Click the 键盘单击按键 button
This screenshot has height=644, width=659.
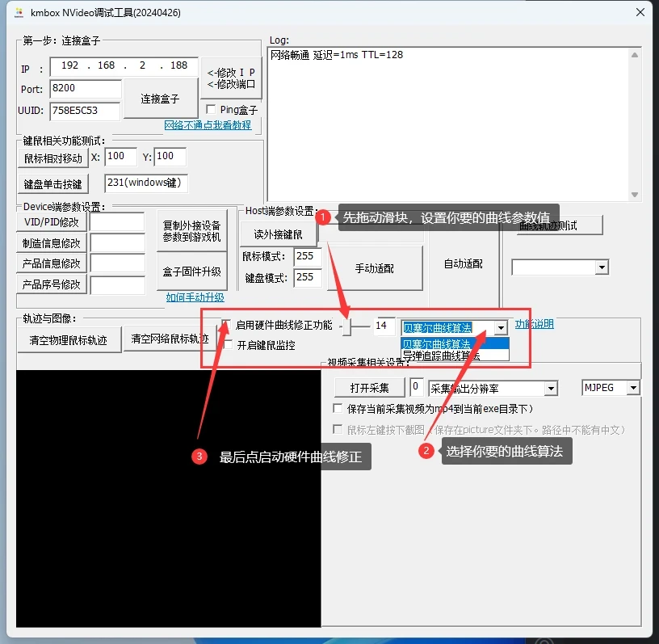(53, 183)
